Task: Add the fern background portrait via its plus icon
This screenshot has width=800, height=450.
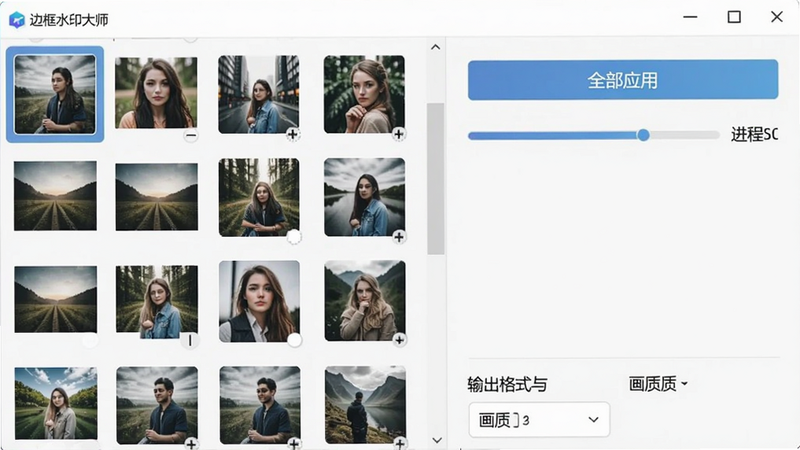Action: (398, 134)
